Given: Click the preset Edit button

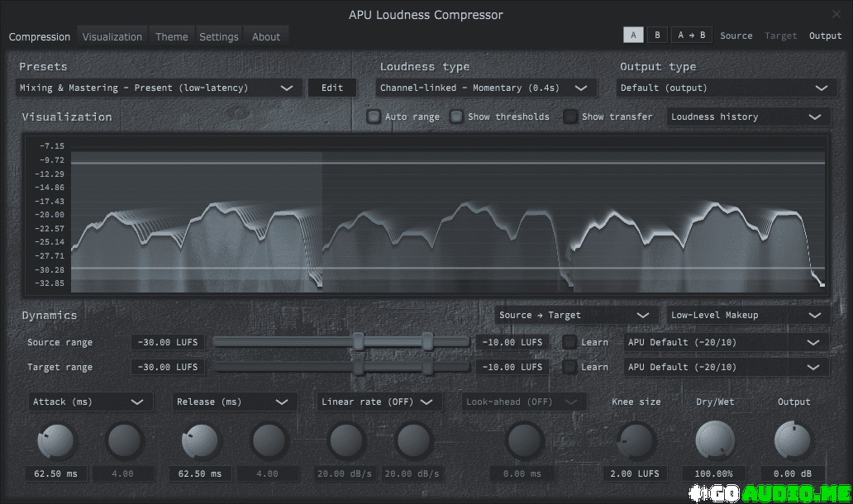Looking at the screenshot, I should 331,88.
